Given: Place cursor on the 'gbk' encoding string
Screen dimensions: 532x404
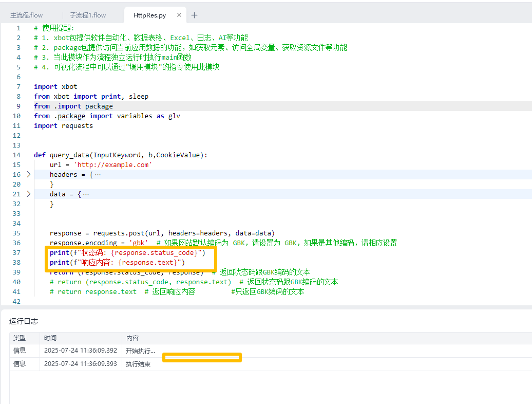Looking at the screenshot, I should point(138,243).
